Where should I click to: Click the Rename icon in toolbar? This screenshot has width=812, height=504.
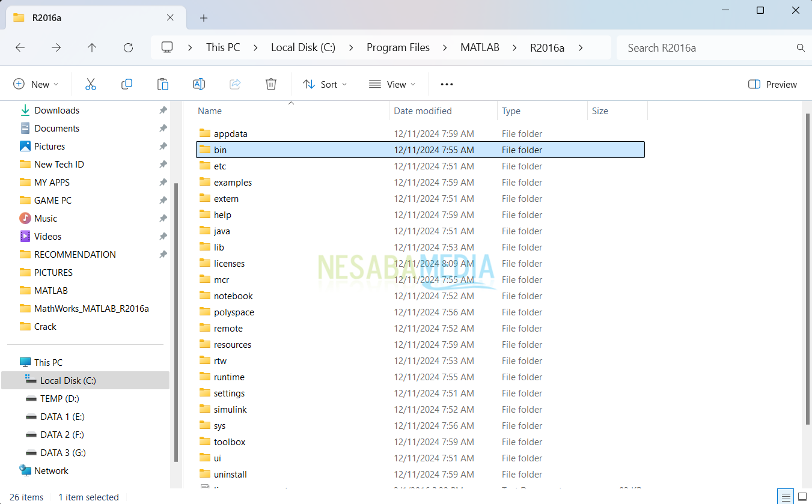(x=199, y=84)
